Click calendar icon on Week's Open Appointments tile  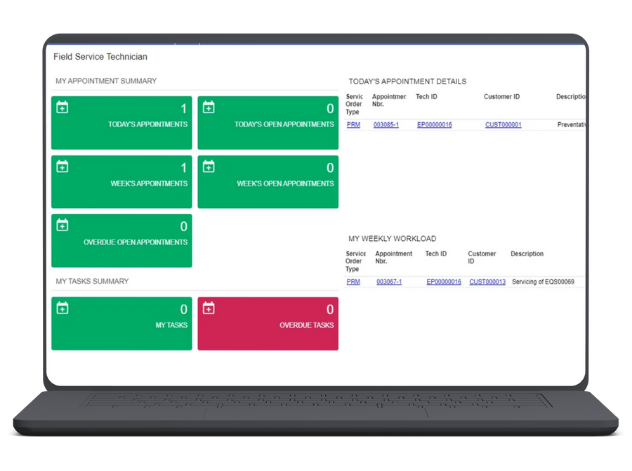(208, 167)
